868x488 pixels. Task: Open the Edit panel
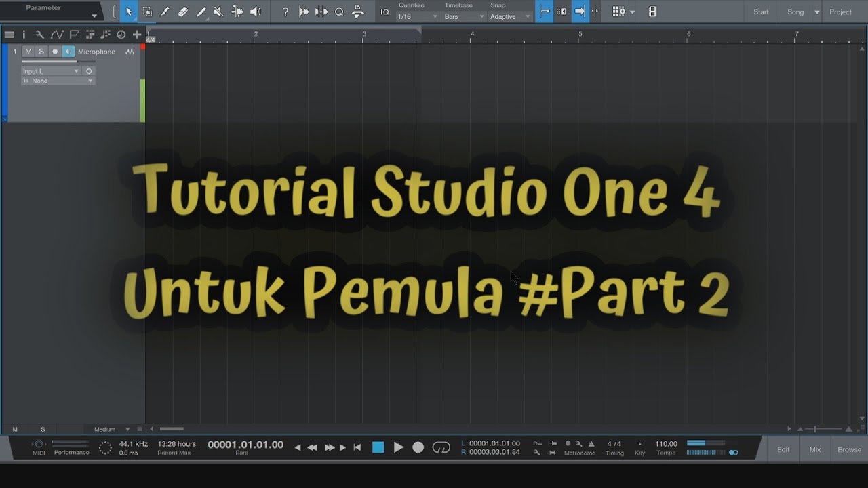point(783,449)
